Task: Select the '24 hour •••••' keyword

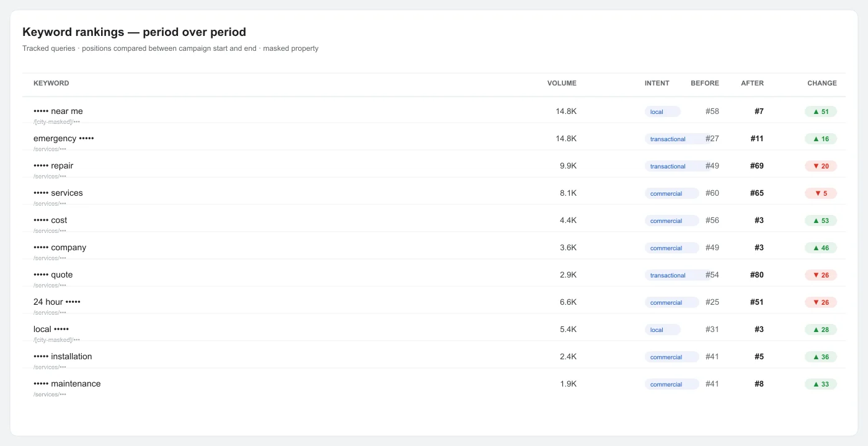Action: tap(57, 302)
